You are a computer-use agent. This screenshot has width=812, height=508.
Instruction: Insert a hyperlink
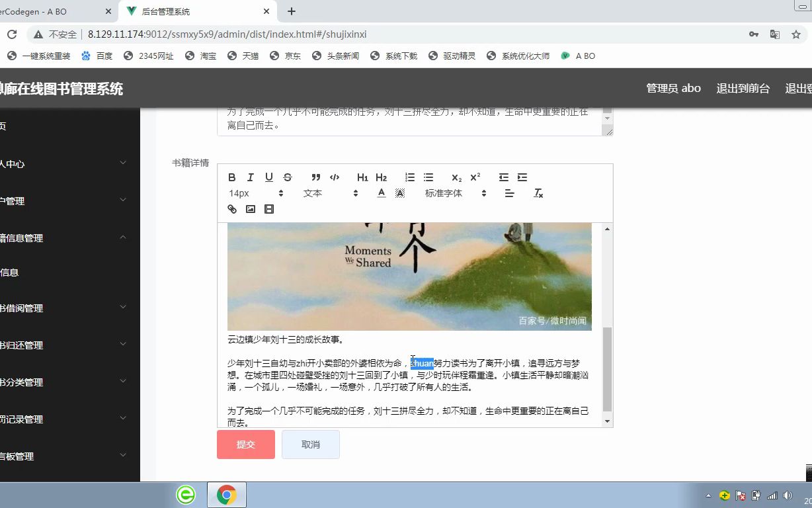[231, 209]
